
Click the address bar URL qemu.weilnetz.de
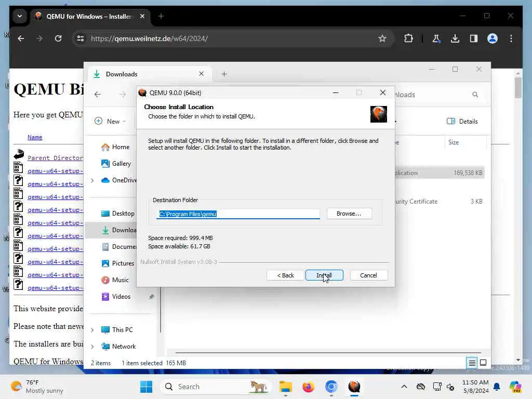(x=149, y=38)
